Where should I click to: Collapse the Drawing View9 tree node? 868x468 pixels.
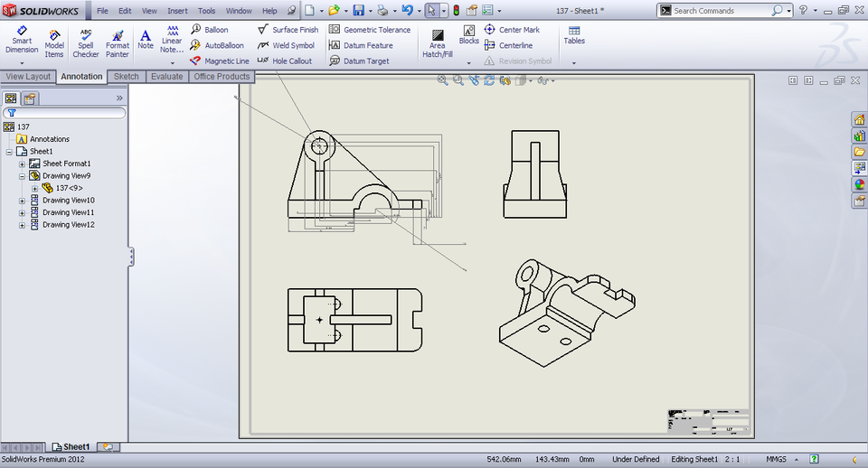click(22, 176)
